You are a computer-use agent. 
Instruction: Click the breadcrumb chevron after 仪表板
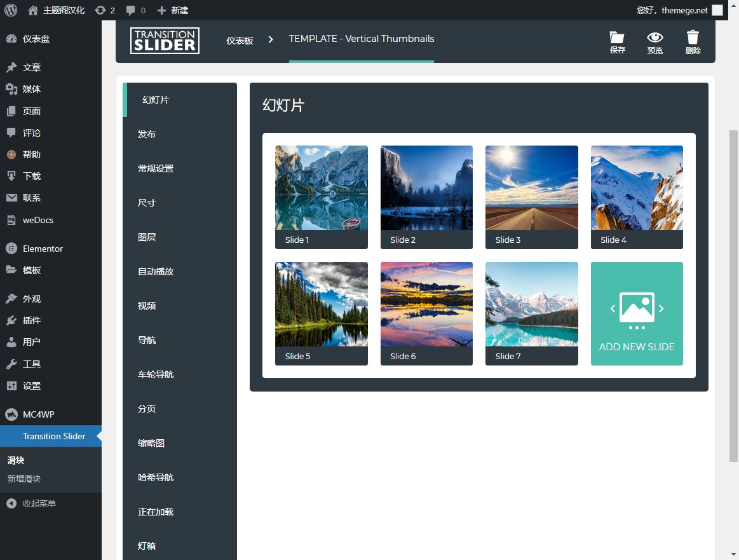271,39
